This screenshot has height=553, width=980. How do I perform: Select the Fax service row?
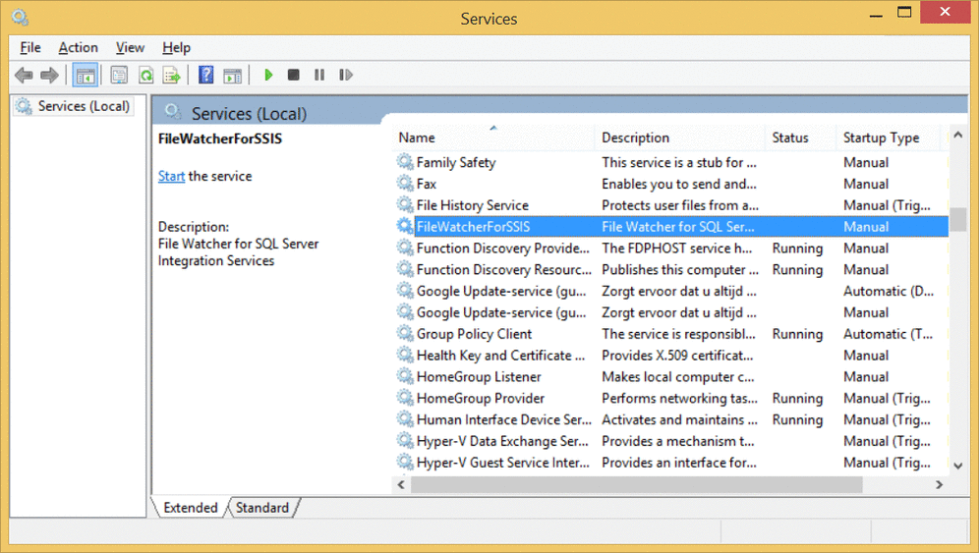[671, 183]
